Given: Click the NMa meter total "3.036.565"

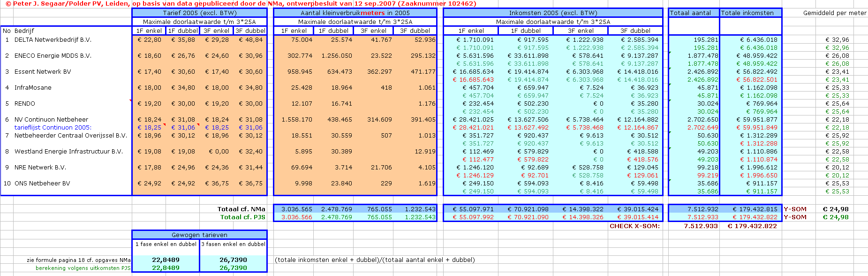Looking at the screenshot, I should [x=297, y=209].
